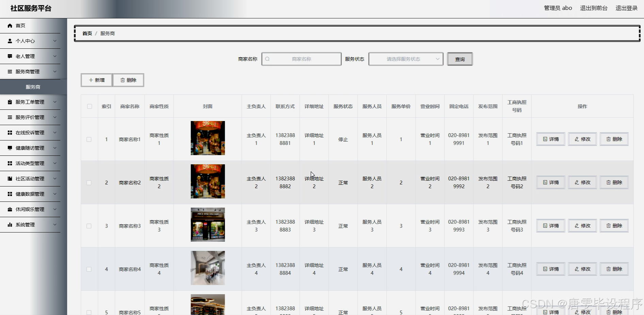The image size is (644, 315).
Task: Click 修改 for 商家名称3 row
Action: point(582,226)
